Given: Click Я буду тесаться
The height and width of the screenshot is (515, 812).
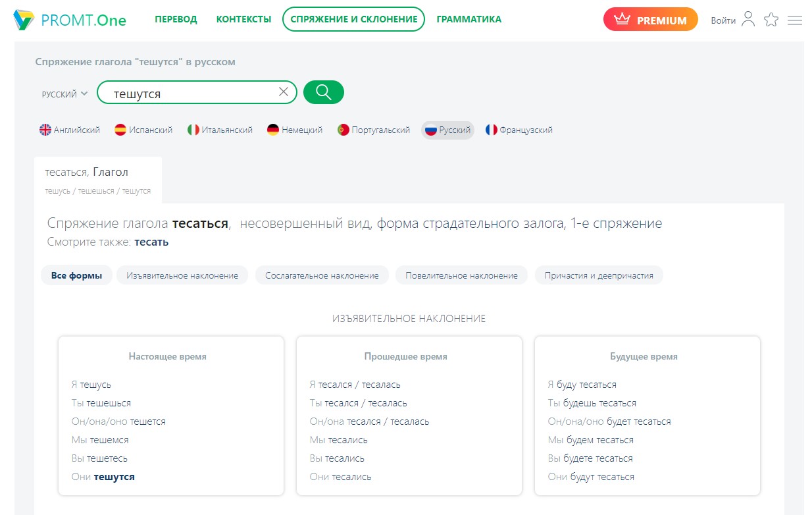Looking at the screenshot, I should click(582, 385).
